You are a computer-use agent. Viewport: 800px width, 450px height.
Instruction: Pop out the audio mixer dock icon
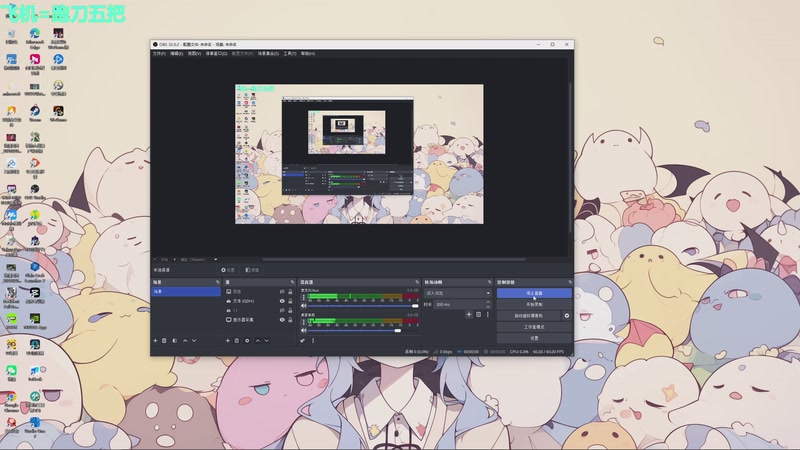pyautogui.click(x=417, y=282)
